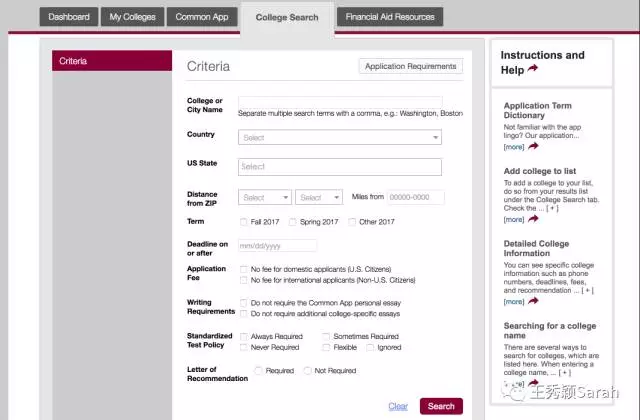Check No fee for international applicants
The image size is (640, 420).
[244, 280]
